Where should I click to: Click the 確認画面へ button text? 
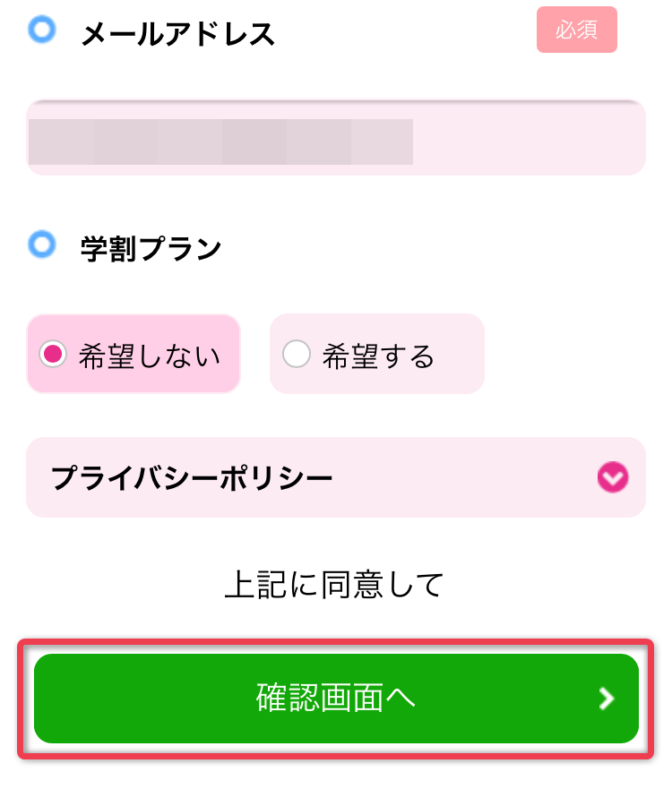[336, 699]
